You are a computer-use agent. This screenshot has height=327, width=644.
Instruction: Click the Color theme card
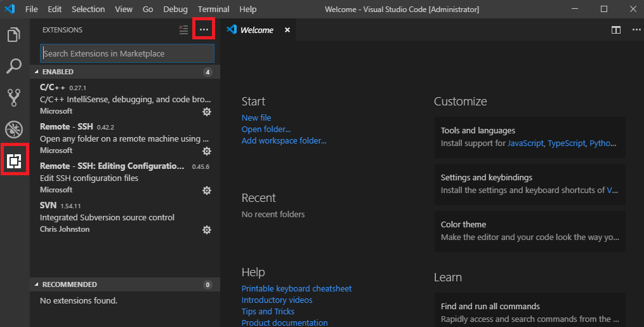coord(530,231)
